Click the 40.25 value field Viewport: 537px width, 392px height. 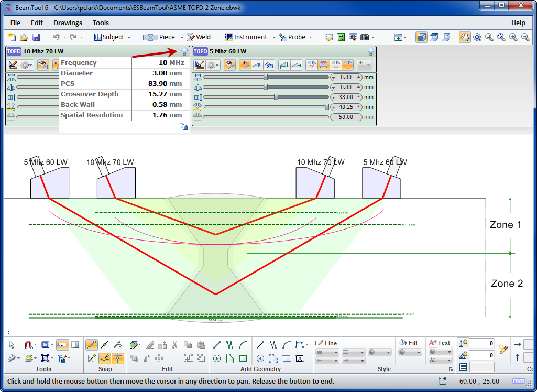pos(346,107)
